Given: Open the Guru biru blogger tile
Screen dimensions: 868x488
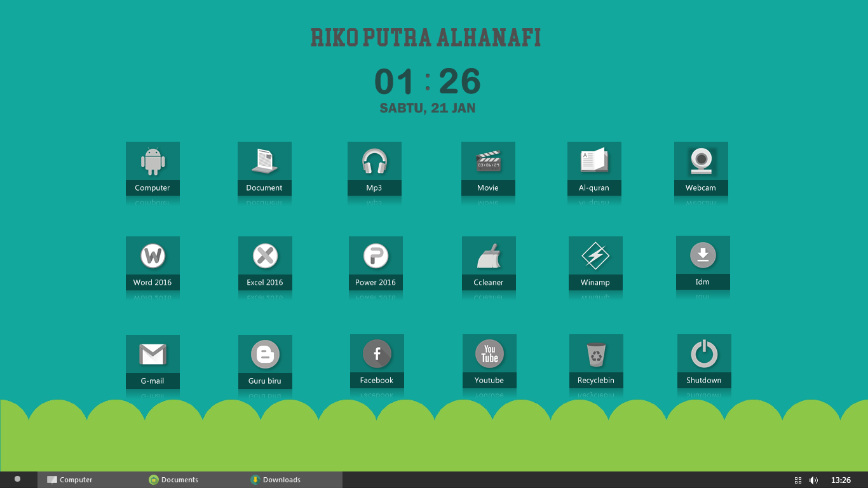Looking at the screenshot, I should pyautogui.click(x=265, y=362).
